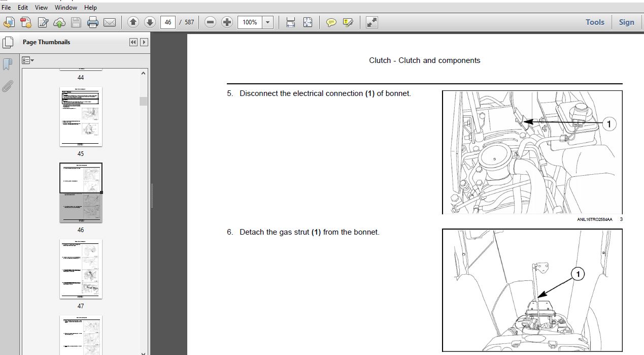
Task: Click the step 5 'Disconnect the electrical connection' text
Action: 325,93
